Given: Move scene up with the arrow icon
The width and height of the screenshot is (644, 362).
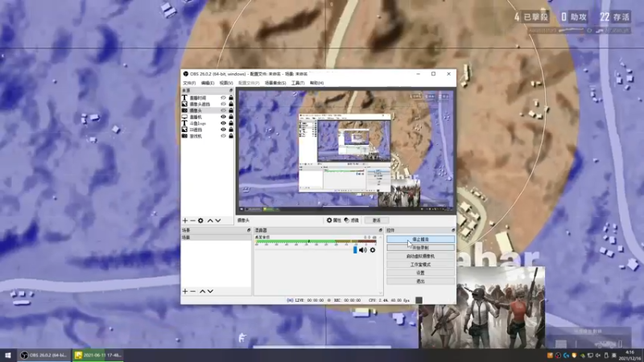Looking at the screenshot, I should click(203, 291).
